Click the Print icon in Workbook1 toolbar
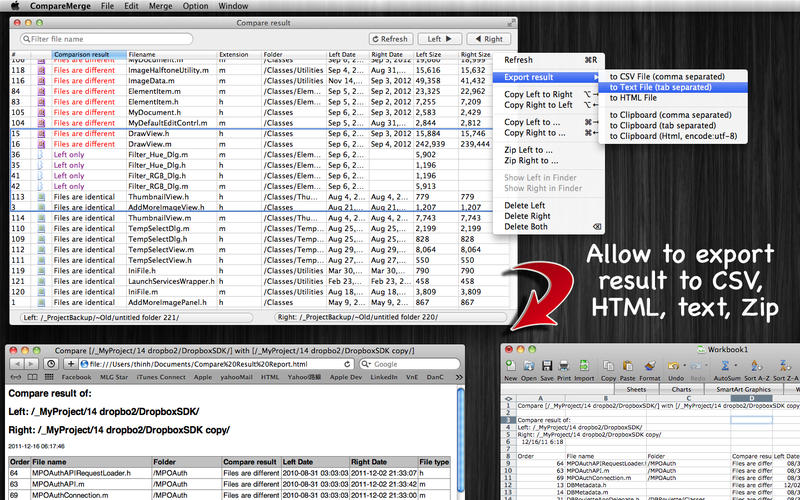The height and width of the screenshot is (500, 800). 564,365
